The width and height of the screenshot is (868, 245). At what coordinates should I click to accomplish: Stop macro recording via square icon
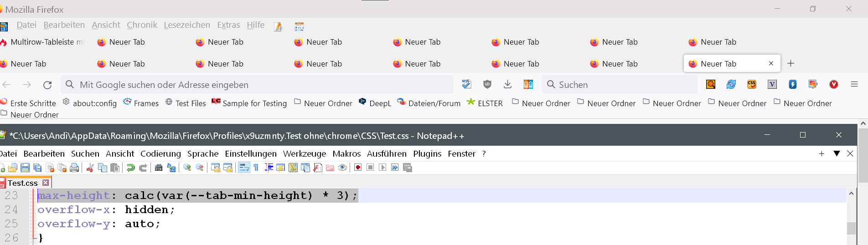pyautogui.click(x=370, y=168)
